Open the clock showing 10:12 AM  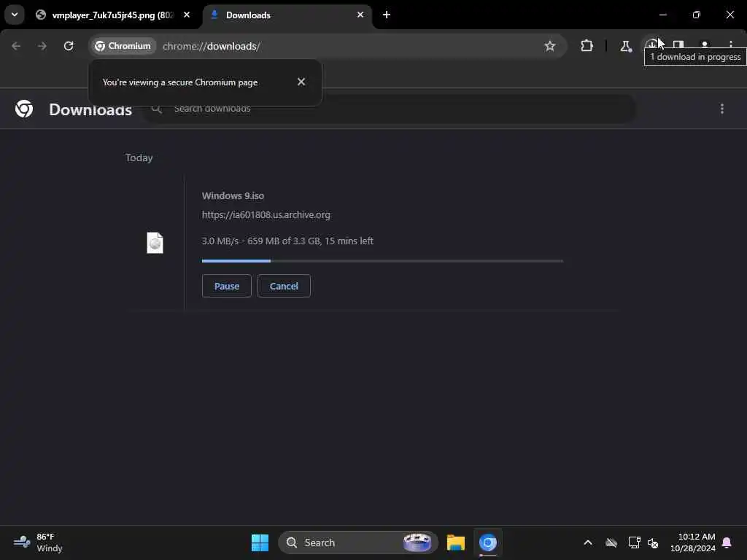pyautogui.click(x=693, y=542)
